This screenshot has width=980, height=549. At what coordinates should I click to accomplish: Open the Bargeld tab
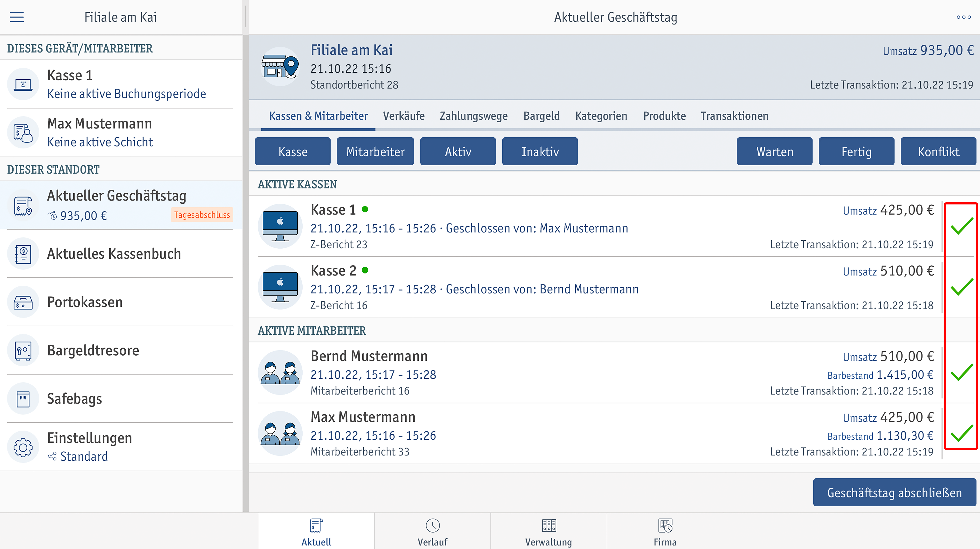[x=541, y=116]
